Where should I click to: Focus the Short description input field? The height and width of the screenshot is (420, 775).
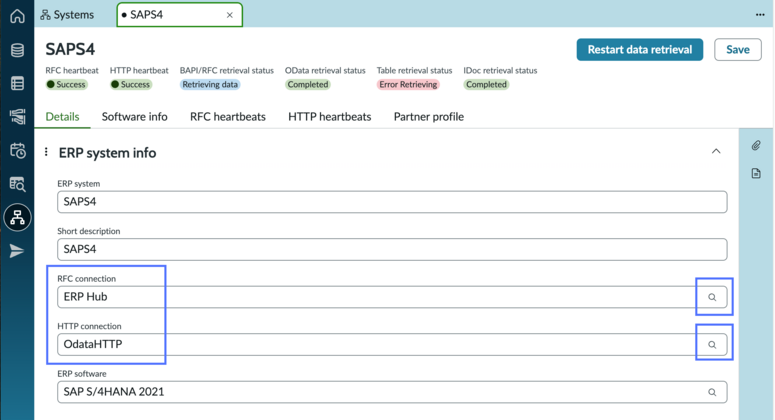(x=392, y=249)
